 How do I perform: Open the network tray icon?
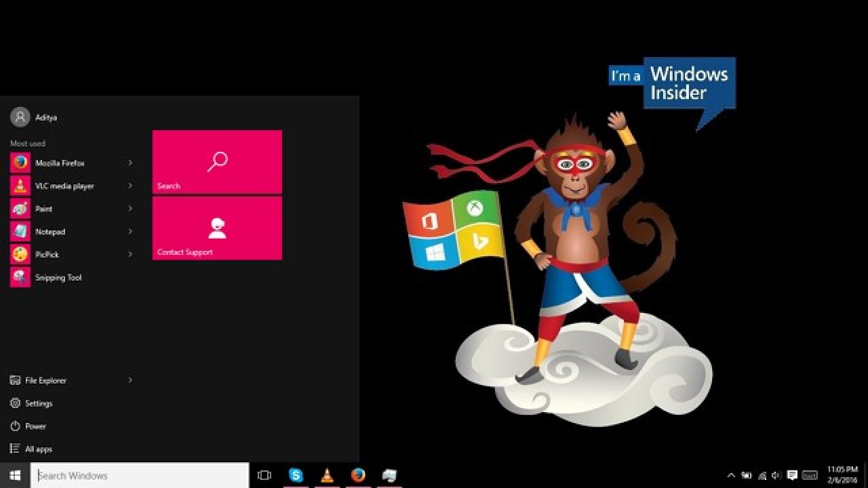pos(762,475)
